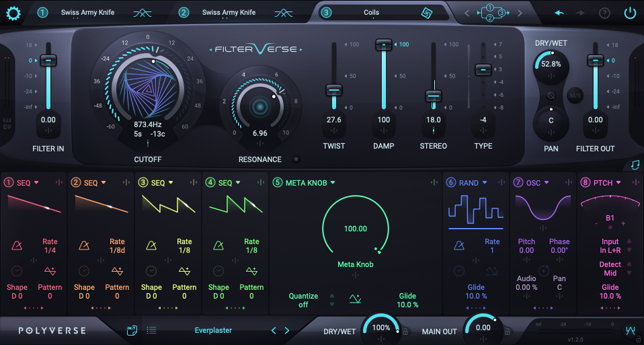Open the META KNOB modulator type dropdown
This screenshot has height=345, width=644.
(x=333, y=183)
